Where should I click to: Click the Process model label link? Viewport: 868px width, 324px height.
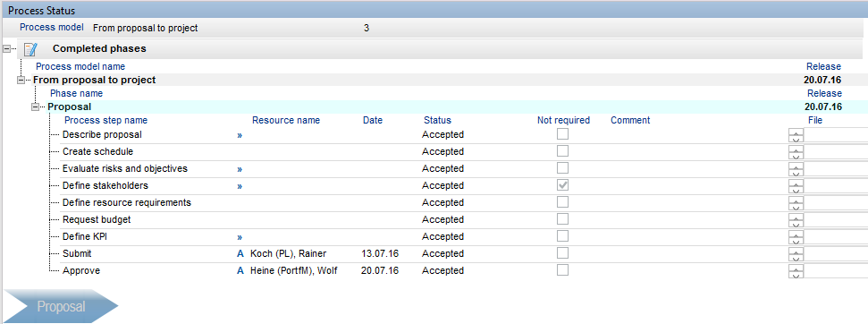click(52, 27)
